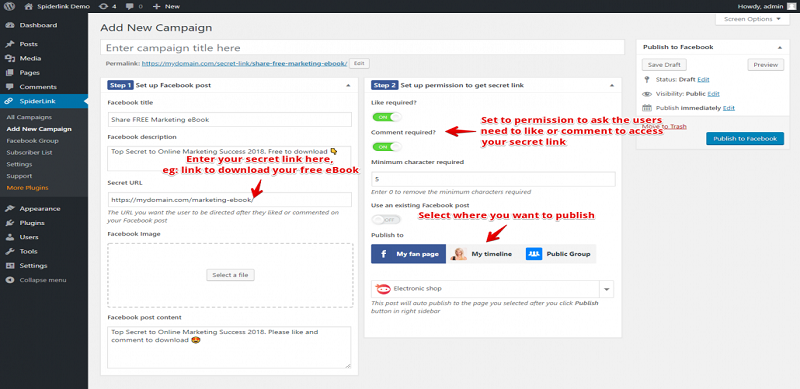800x389 pixels.
Task: Enable Use an existing Facebook post
Action: coord(387,220)
